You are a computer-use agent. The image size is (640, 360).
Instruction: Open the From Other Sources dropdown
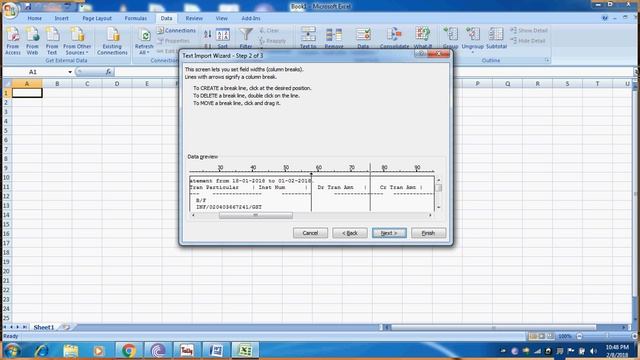pyautogui.click(x=77, y=41)
